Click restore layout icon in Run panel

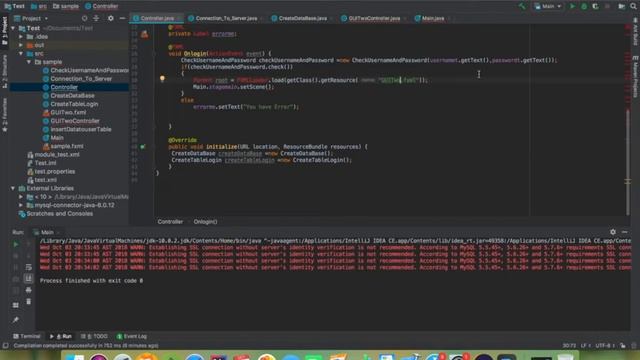[16, 305]
